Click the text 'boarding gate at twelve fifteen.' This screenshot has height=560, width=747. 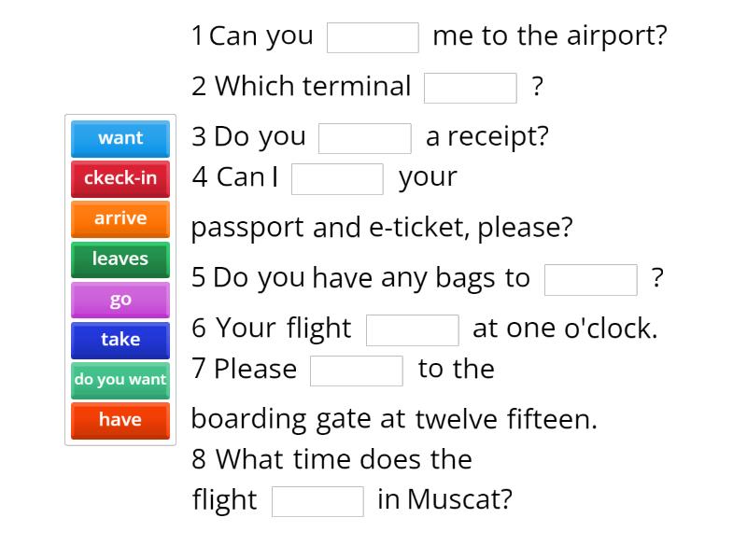tap(394, 420)
